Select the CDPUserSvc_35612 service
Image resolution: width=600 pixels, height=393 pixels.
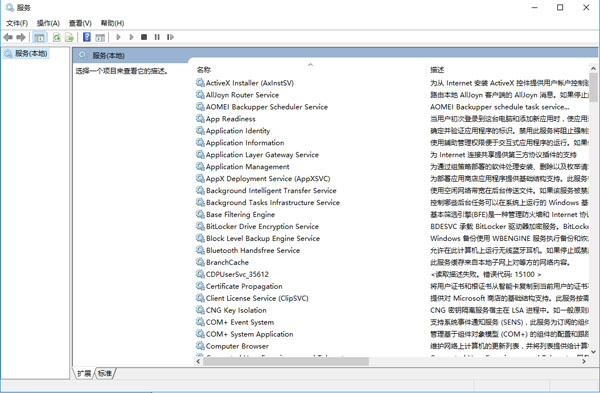tap(237, 274)
